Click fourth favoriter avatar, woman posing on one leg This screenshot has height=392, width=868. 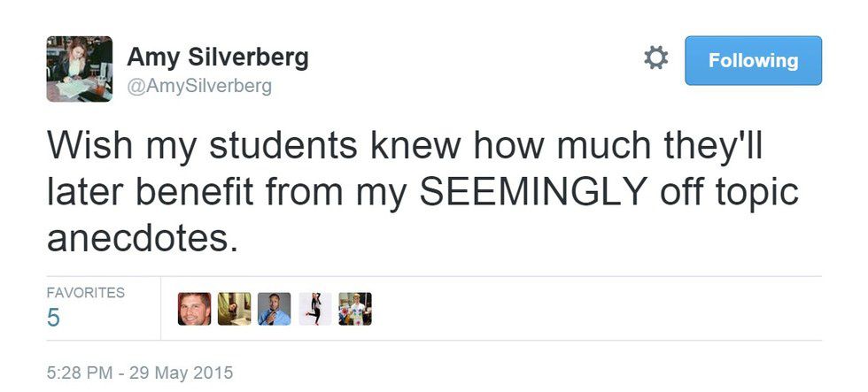(315, 309)
